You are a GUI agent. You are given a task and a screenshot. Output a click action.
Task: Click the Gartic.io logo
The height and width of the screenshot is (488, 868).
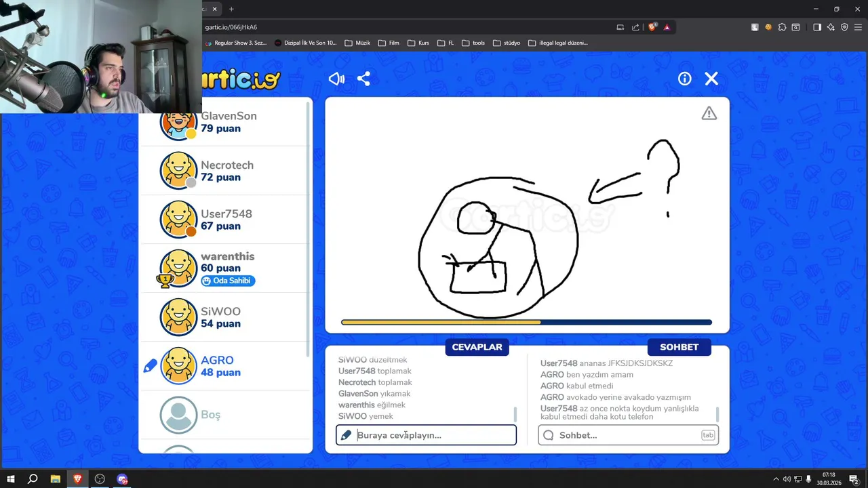[241, 80]
